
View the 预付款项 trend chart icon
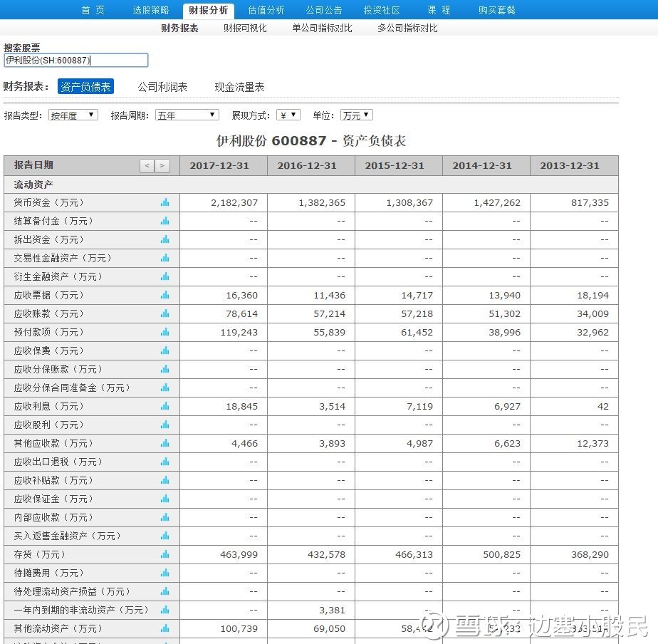[x=164, y=332]
